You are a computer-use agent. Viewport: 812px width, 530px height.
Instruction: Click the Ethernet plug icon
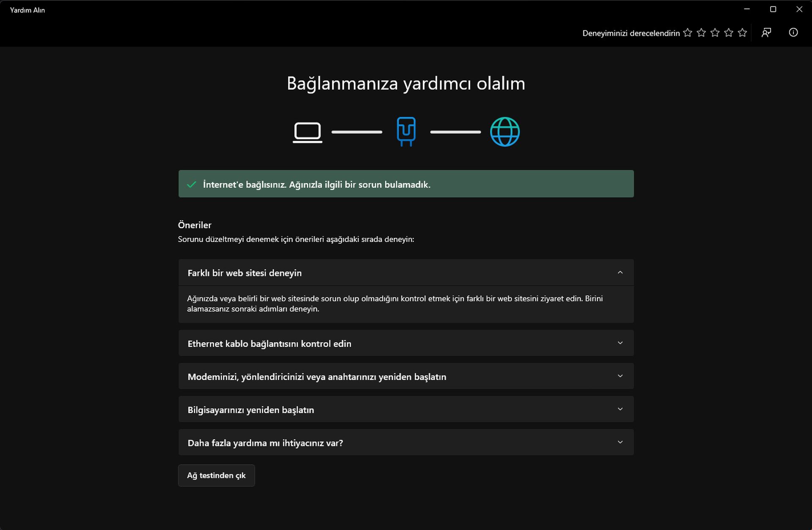[x=406, y=132]
